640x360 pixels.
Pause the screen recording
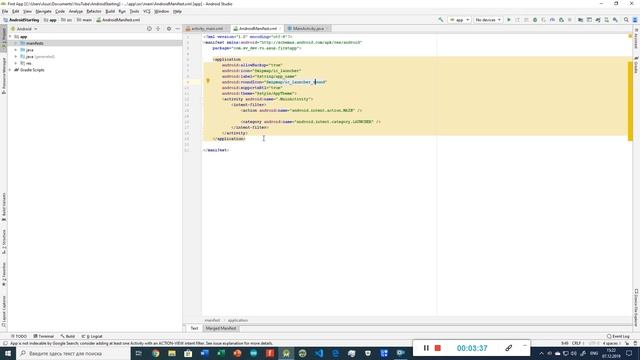426,348
